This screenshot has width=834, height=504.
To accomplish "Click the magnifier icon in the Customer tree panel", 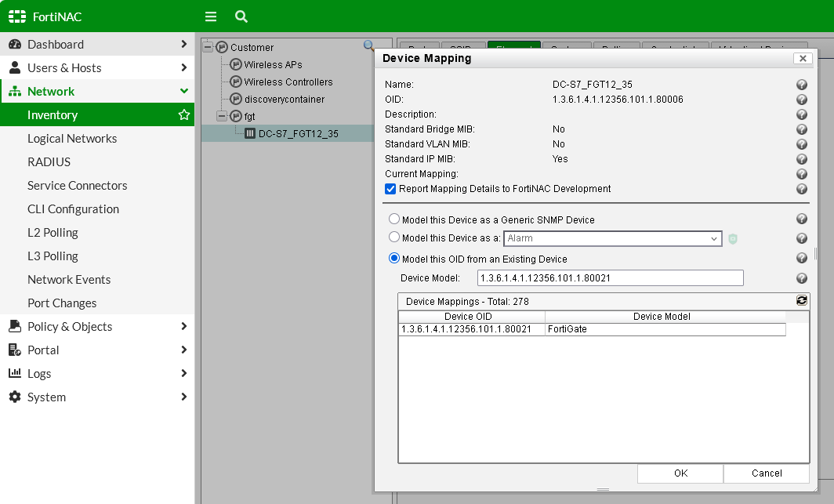I will [x=368, y=45].
